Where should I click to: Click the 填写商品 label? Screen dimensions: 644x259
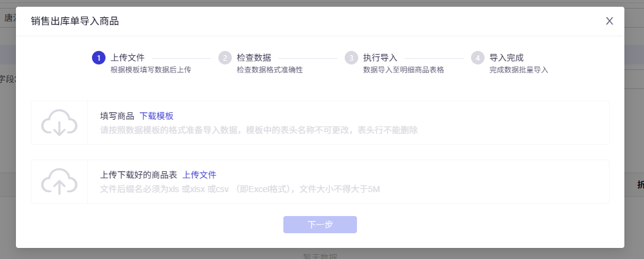[117, 116]
